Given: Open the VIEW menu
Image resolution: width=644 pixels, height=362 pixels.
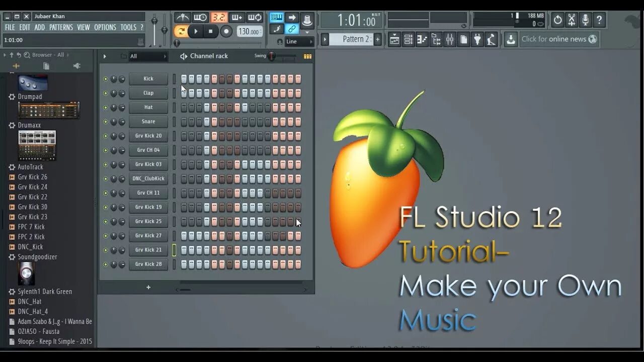Looking at the screenshot, I should point(84,27).
